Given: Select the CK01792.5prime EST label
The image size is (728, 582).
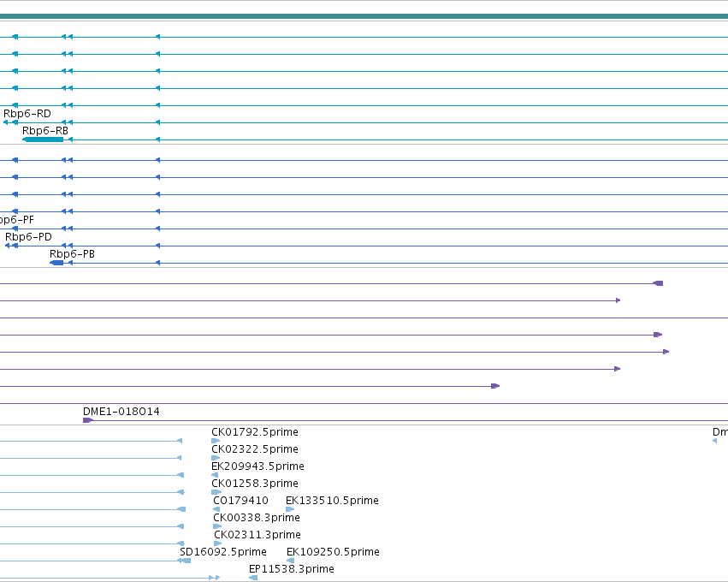Looking at the screenshot, I should pos(255,432).
